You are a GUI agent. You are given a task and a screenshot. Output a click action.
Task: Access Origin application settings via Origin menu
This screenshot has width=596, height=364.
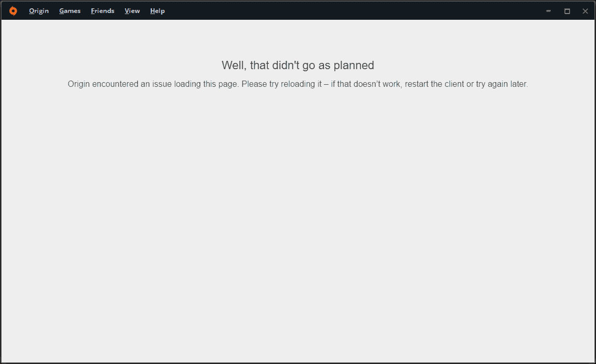pos(38,10)
